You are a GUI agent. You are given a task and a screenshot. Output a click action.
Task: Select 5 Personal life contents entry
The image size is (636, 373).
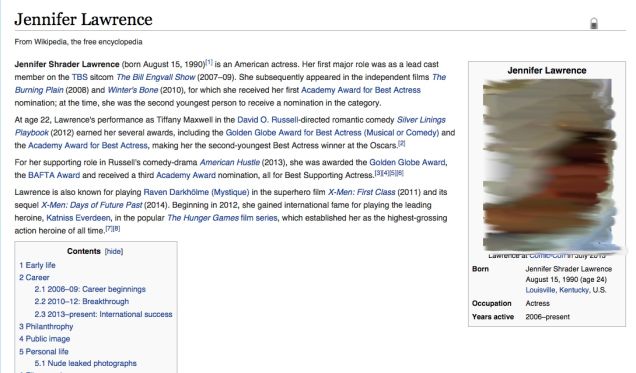click(44, 352)
